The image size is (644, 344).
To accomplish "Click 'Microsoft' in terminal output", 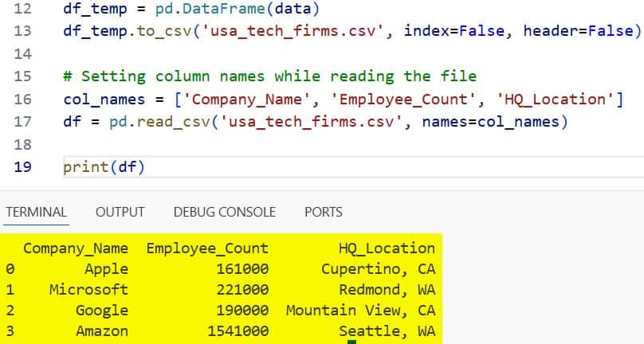I will [x=88, y=289].
